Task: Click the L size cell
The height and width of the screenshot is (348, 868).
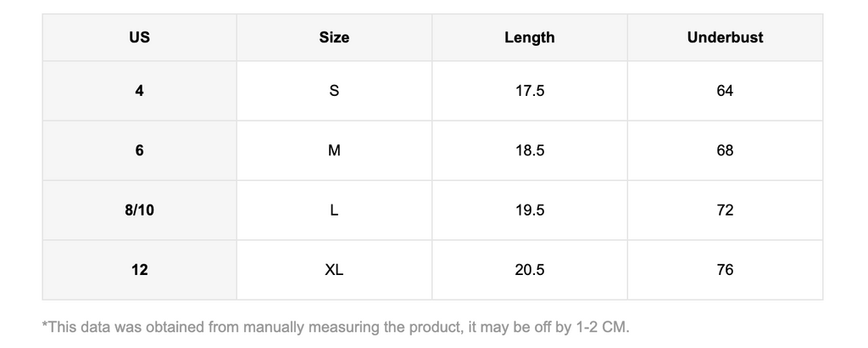Action: pos(334,210)
